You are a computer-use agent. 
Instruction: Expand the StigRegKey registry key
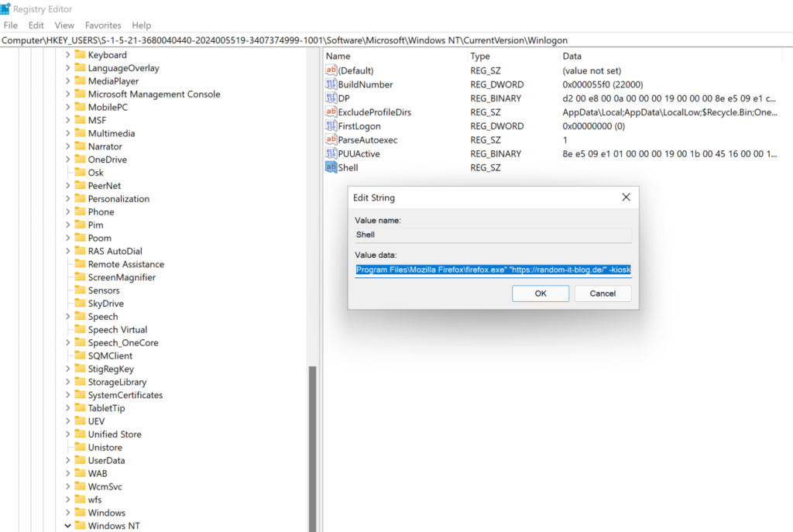68,369
